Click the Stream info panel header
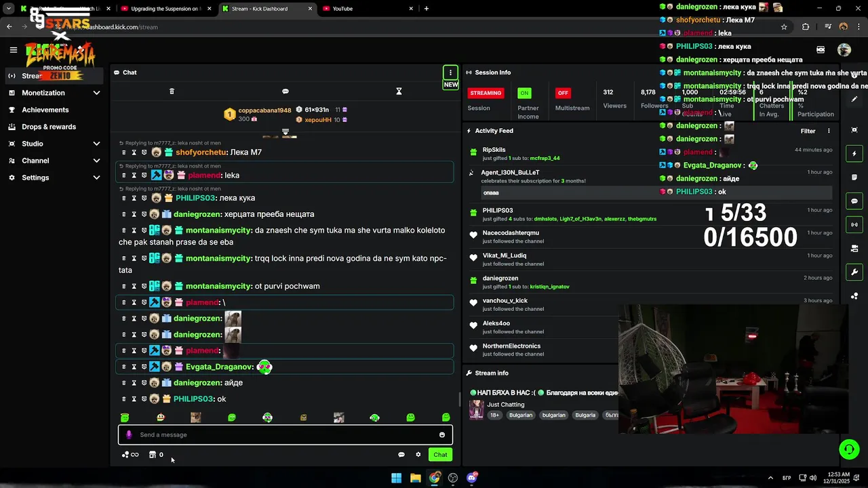 492,373
